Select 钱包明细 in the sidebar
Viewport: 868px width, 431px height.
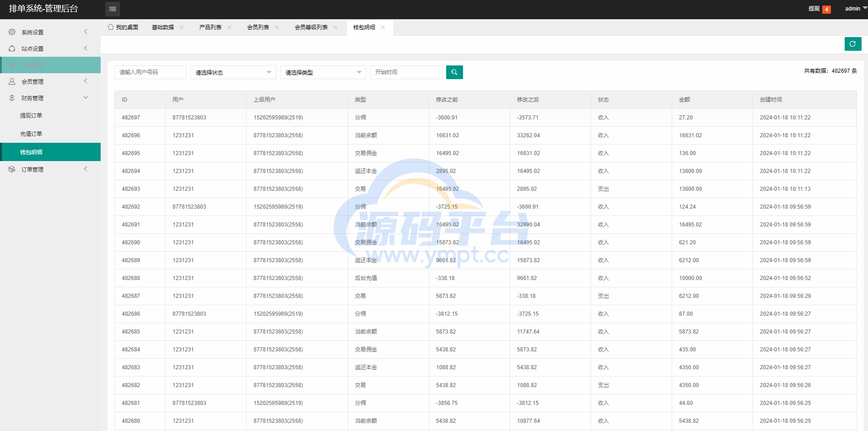pos(50,152)
